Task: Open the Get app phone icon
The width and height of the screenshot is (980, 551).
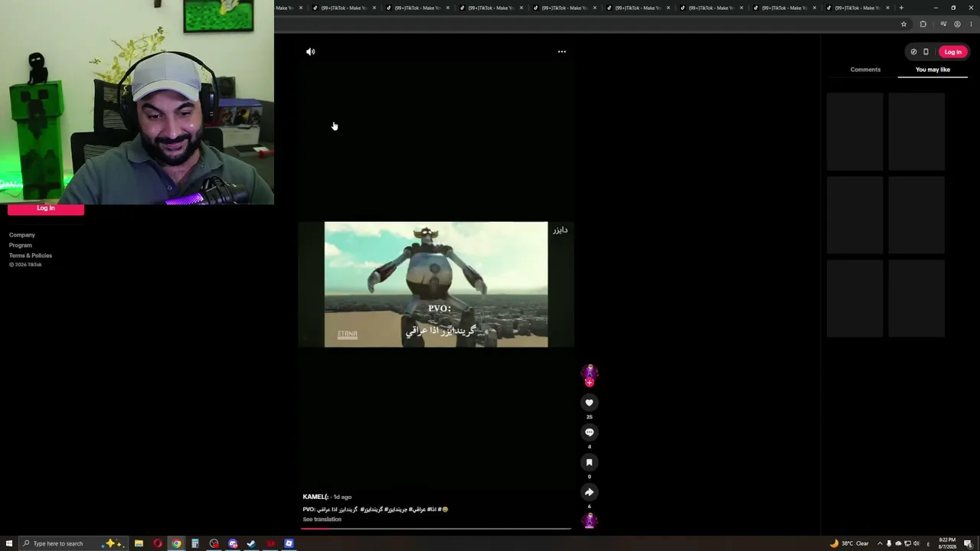Action: tap(926, 52)
